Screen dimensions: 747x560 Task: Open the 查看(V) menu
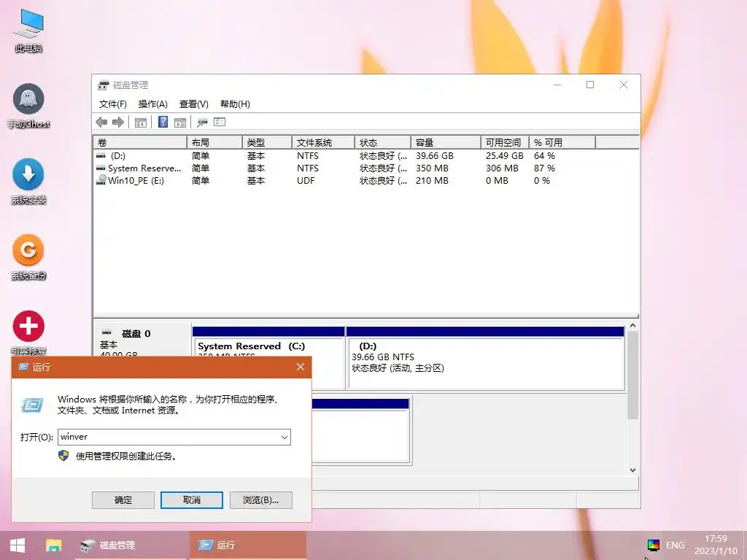(194, 104)
